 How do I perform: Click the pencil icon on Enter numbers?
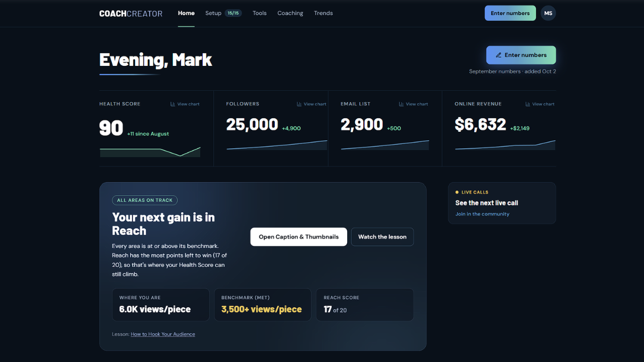pyautogui.click(x=499, y=55)
